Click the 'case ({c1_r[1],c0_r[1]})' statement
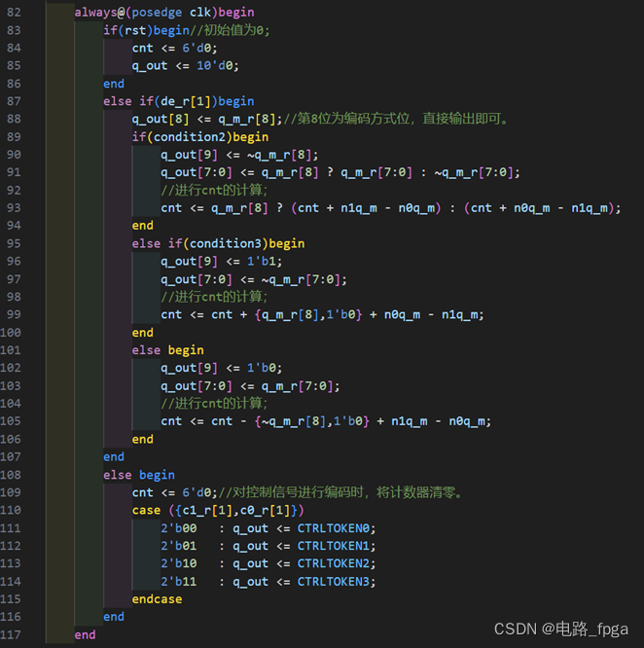Image resolution: width=644 pixels, height=648 pixels. [x=218, y=511]
